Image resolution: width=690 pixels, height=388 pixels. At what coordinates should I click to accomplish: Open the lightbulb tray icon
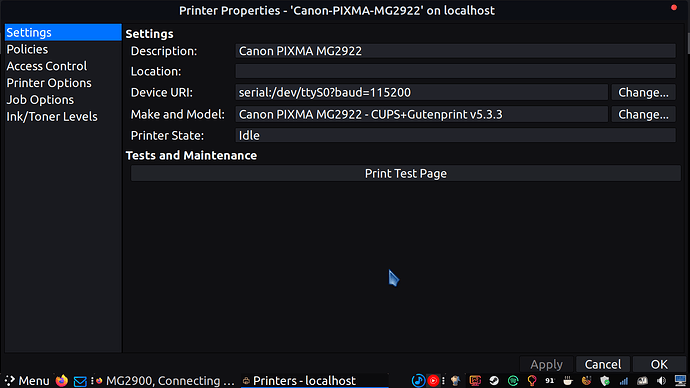532,381
